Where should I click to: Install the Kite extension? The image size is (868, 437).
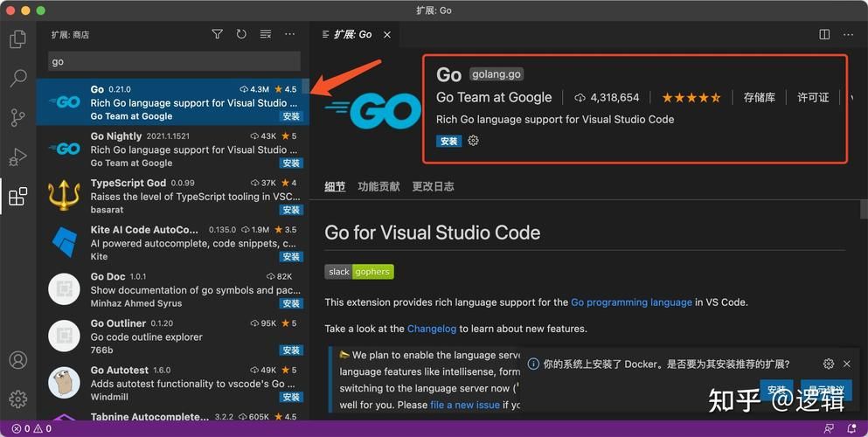point(291,257)
